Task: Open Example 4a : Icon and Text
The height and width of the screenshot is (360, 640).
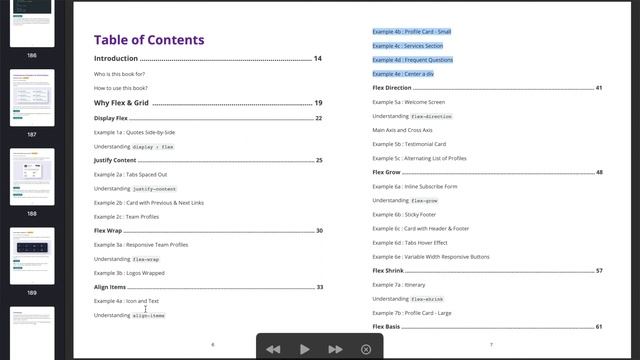Action: click(x=126, y=301)
